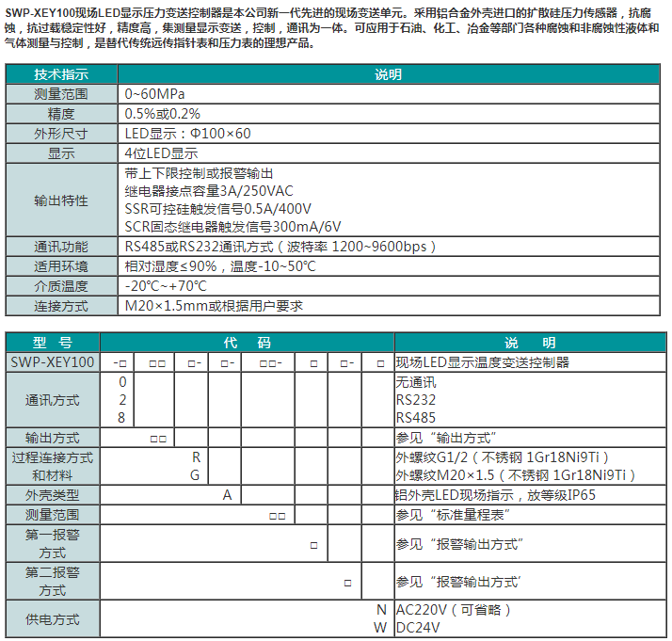Select the '第二报警方式' row label
The image size is (672, 641).
[53, 582]
